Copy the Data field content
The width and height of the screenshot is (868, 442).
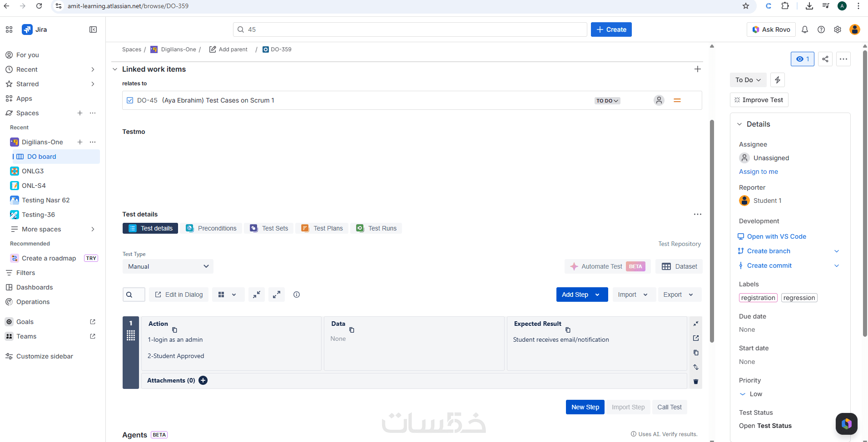[x=352, y=330]
